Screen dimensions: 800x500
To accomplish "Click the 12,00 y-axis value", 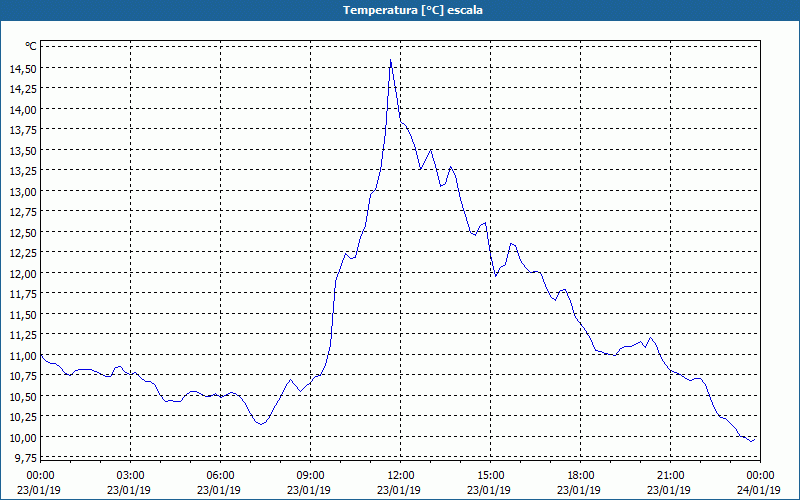I will 23,273.
